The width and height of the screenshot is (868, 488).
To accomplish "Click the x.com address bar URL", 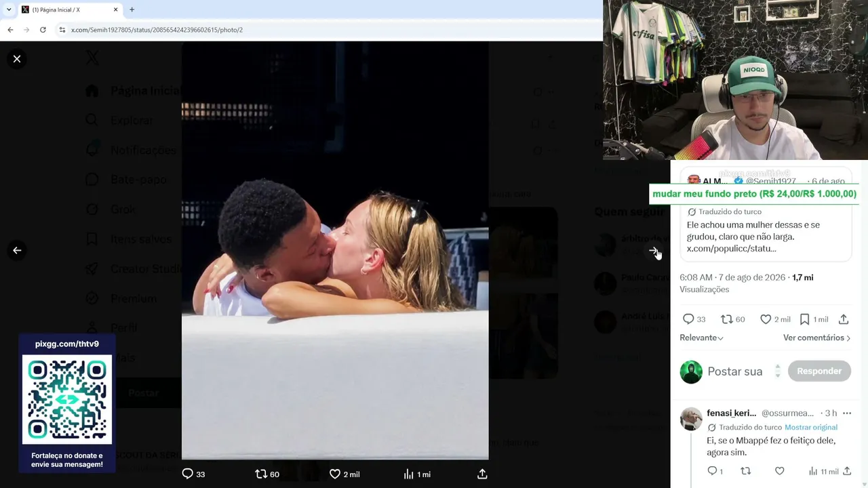I will coord(157,30).
